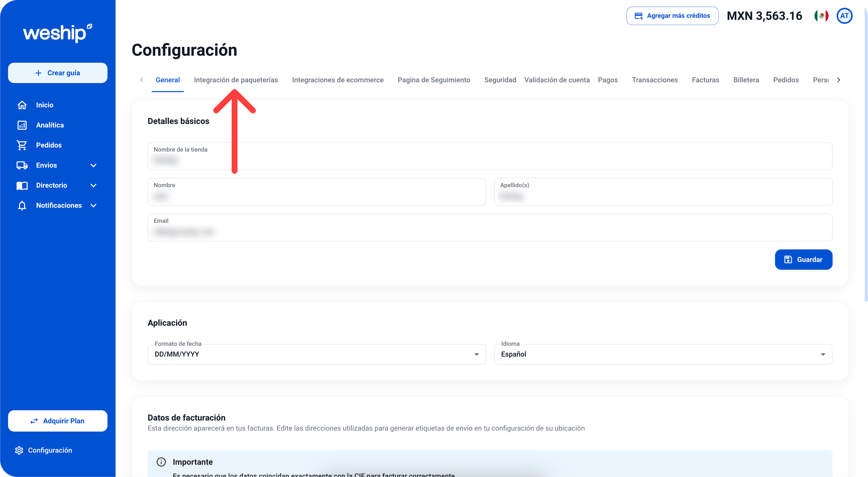Image resolution: width=868 pixels, height=477 pixels.
Task: Click the info icon beside Importante
Action: pos(161,462)
